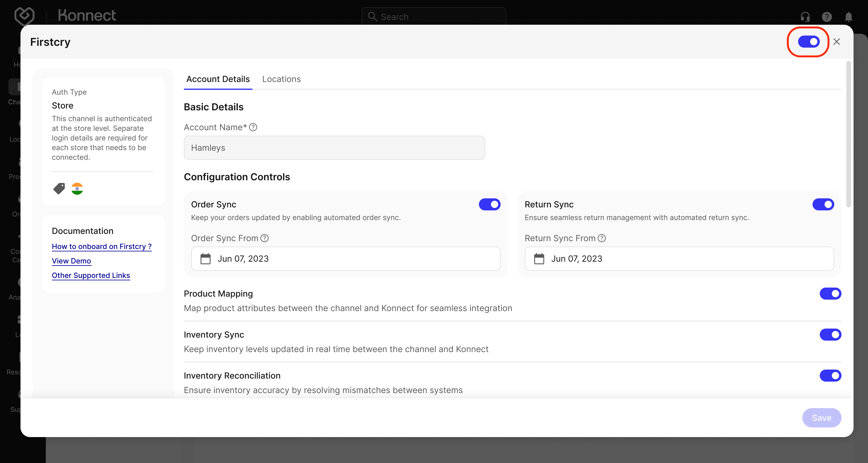Viewport: 868px width, 463px height.
Task: Turn off the Return Sync switch
Action: pos(823,204)
